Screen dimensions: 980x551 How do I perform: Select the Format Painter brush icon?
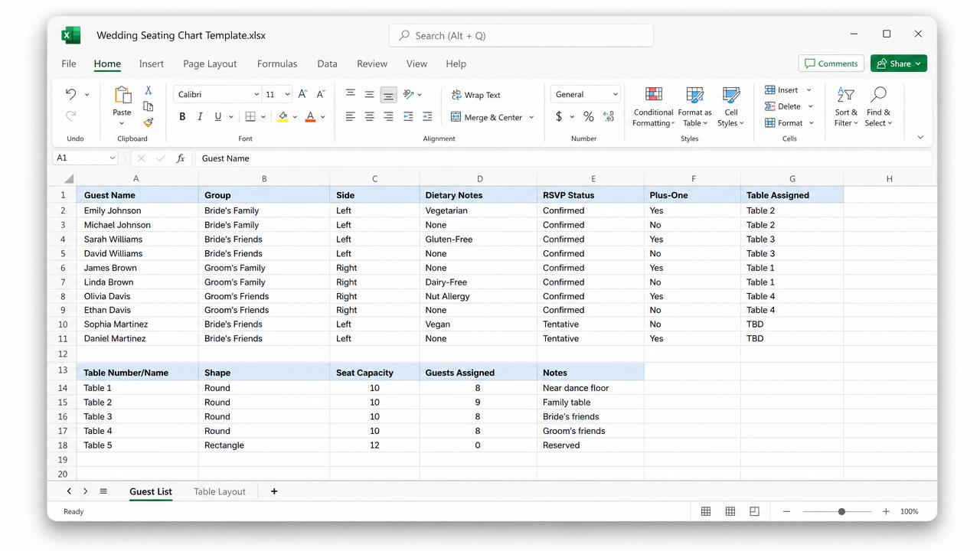(x=149, y=122)
